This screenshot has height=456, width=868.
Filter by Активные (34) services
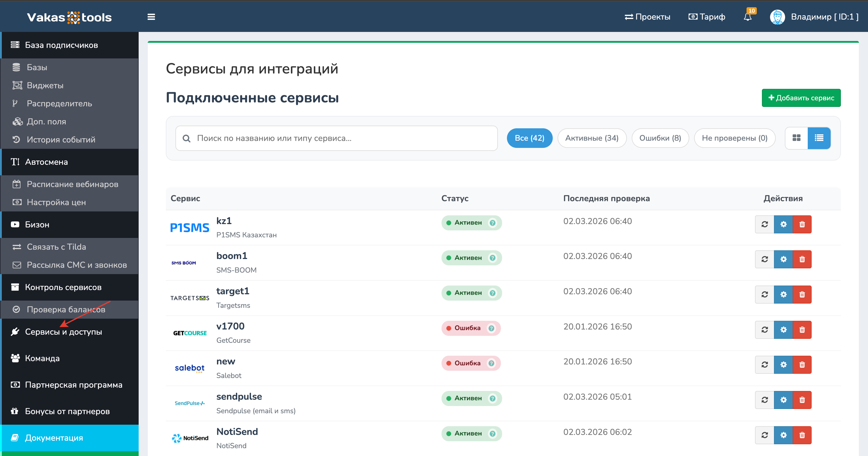[592, 138]
